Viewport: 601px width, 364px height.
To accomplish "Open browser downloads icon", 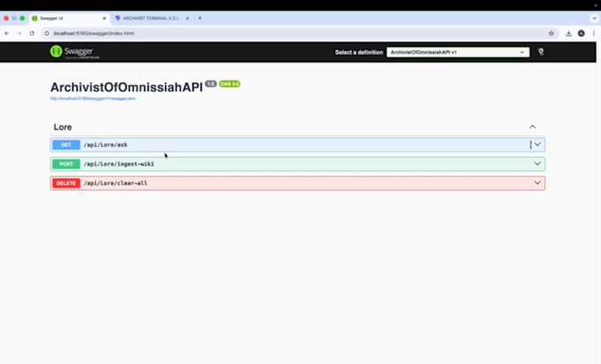I will 568,34.
